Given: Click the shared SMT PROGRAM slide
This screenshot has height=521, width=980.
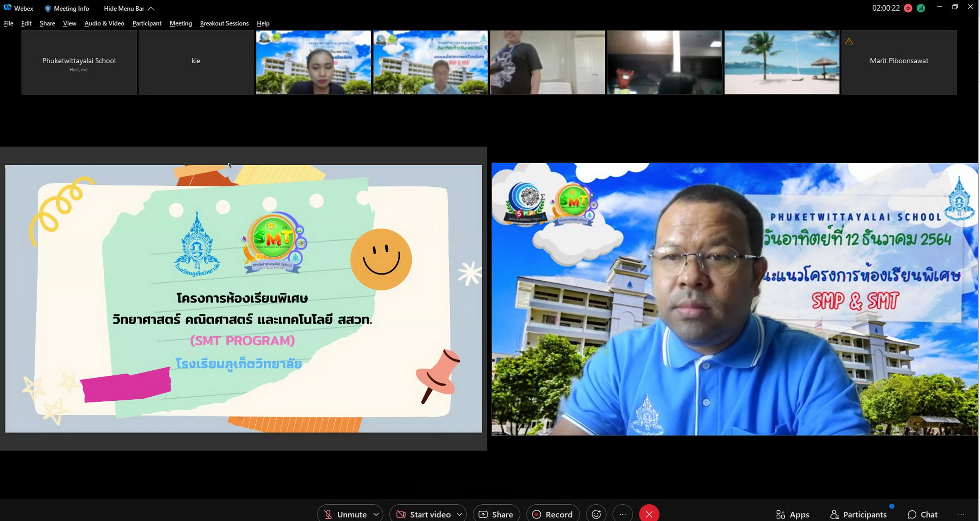Looking at the screenshot, I should click(243, 299).
